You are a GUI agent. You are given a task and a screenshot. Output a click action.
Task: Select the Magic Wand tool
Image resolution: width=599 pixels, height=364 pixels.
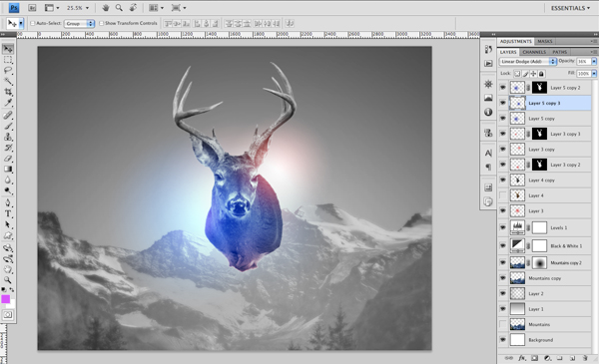click(x=8, y=81)
